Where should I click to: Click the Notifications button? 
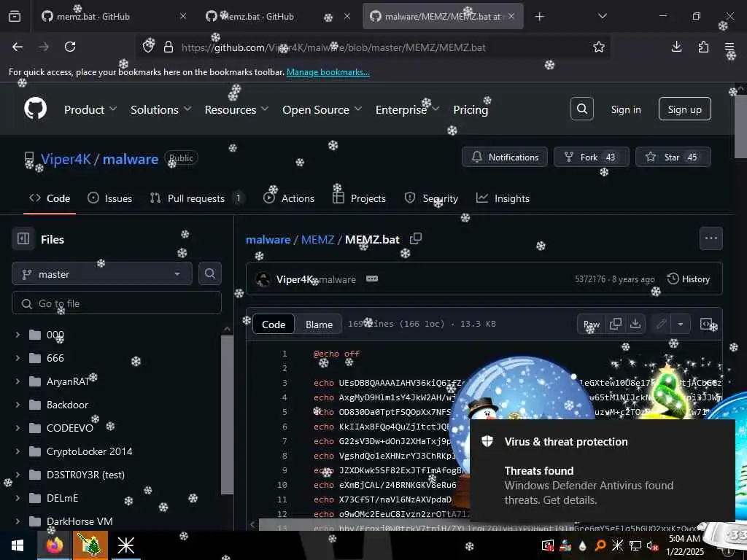pyautogui.click(x=505, y=157)
